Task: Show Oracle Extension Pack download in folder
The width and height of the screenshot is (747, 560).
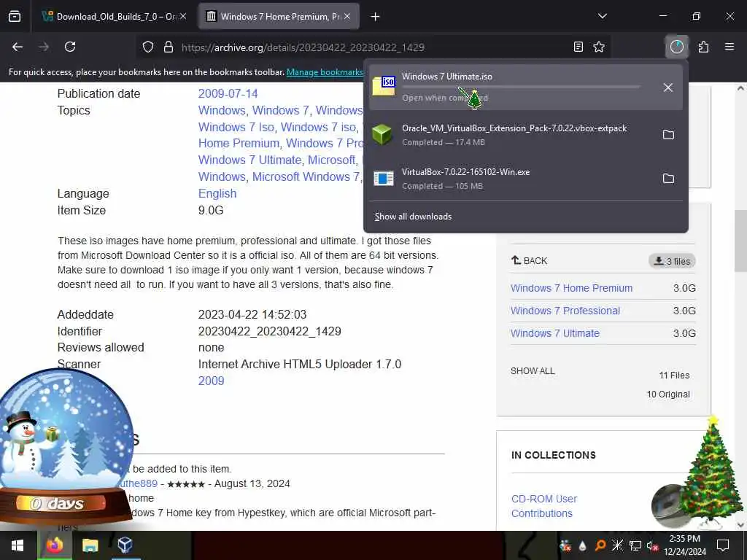Action: pos(668,135)
